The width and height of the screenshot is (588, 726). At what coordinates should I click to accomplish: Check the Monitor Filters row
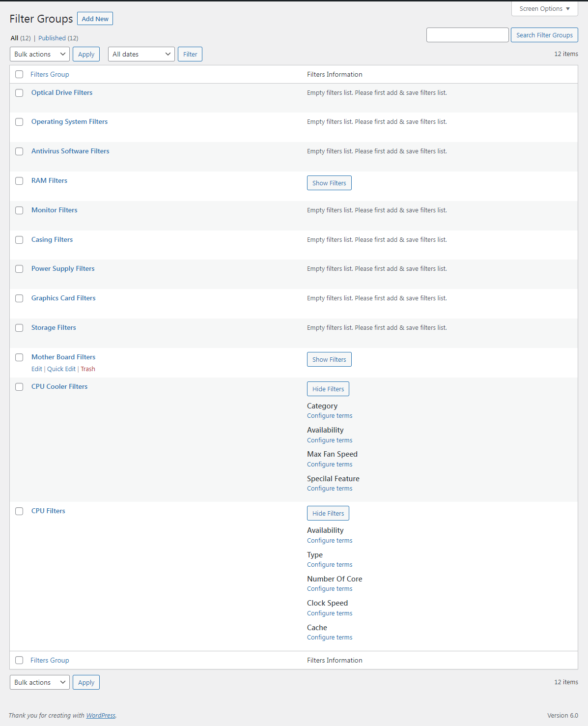(x=19, y=210)
